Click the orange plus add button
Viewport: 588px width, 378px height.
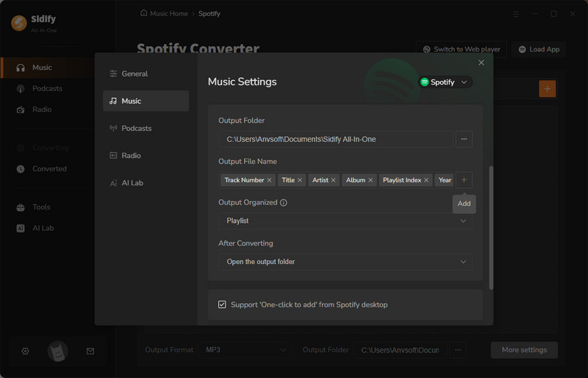click(547, 89)
